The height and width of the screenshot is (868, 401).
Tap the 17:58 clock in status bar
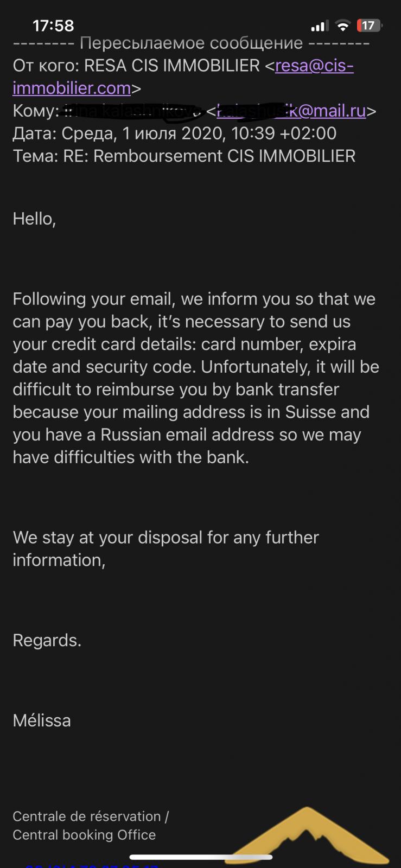53,25
